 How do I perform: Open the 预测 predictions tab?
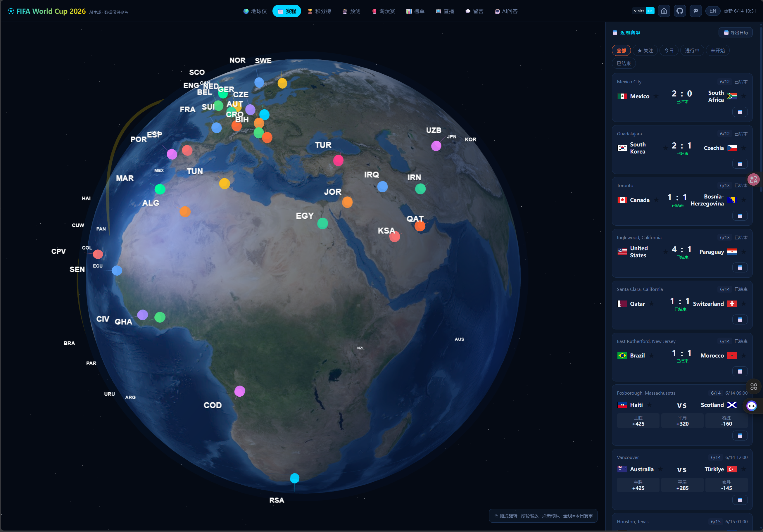(x=351, y=11)
